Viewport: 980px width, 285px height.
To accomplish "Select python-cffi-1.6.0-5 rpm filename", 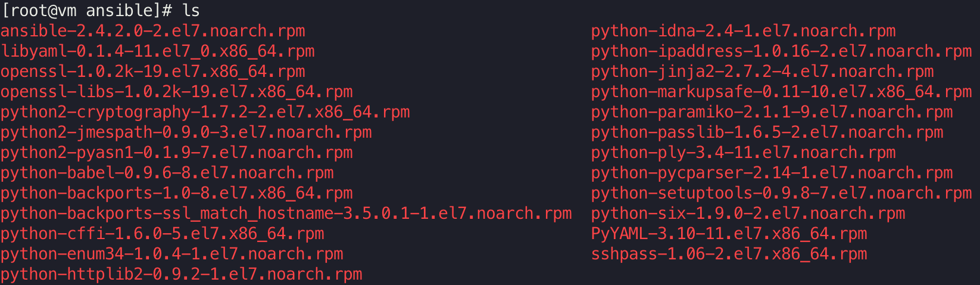I will pyautogui.click(x=162, y=234).
